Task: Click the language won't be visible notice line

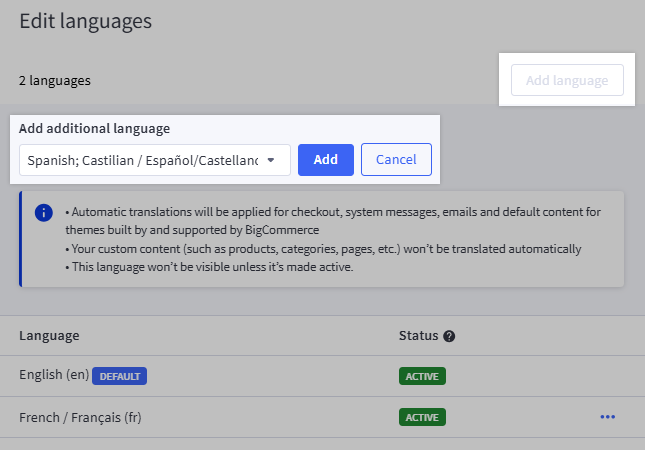Action: [209, 267]
